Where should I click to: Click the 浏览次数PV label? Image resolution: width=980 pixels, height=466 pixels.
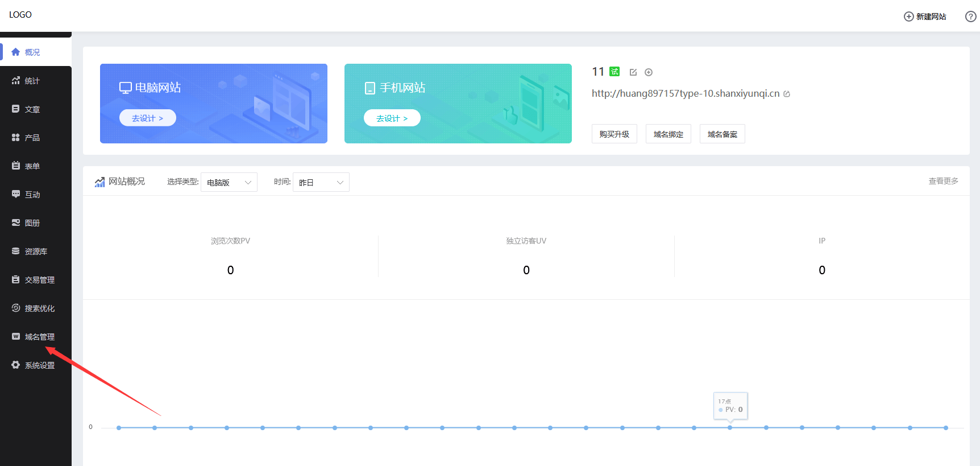(x=230, y=241)
